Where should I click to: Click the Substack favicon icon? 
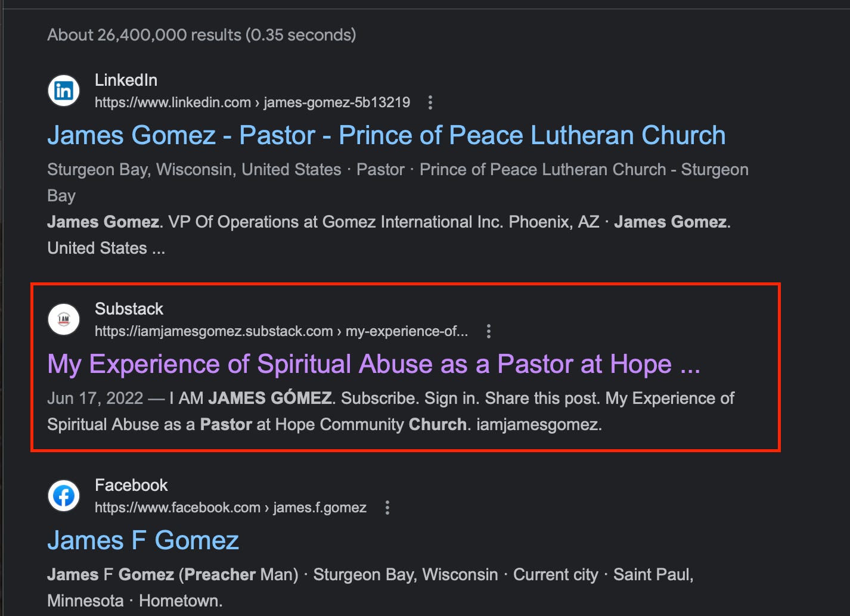tap(64, 319)
